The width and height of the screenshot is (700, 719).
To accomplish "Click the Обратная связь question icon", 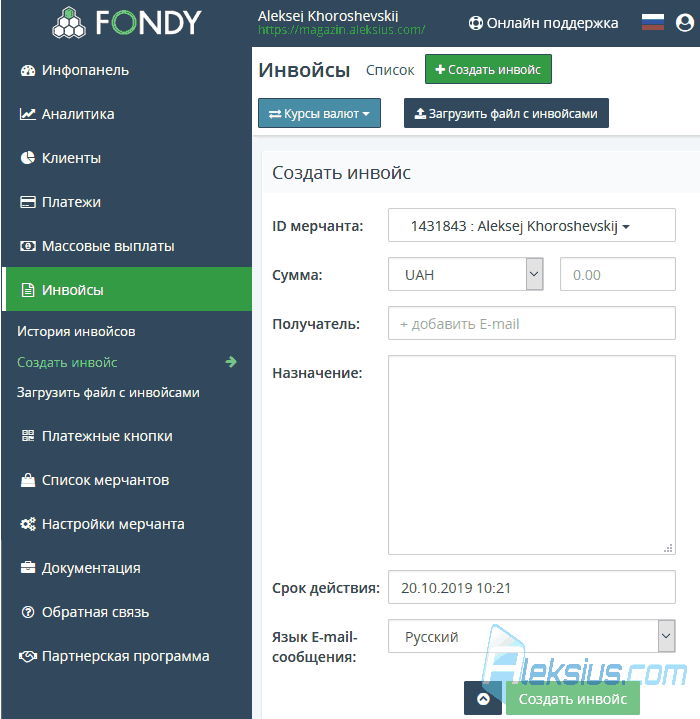I will click(x=28, y=612).
